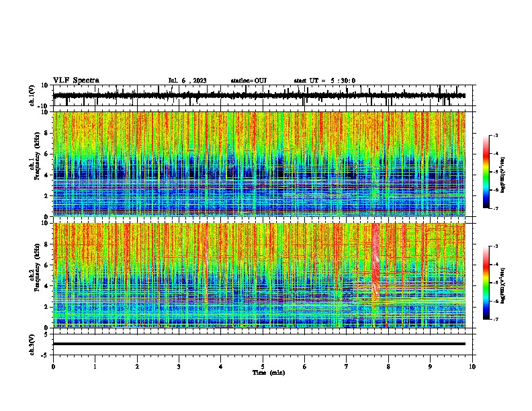Click the "5" tick on the time axis
Image resolution: width=532 pixels, height=411 pixels.
pos(263,367)
